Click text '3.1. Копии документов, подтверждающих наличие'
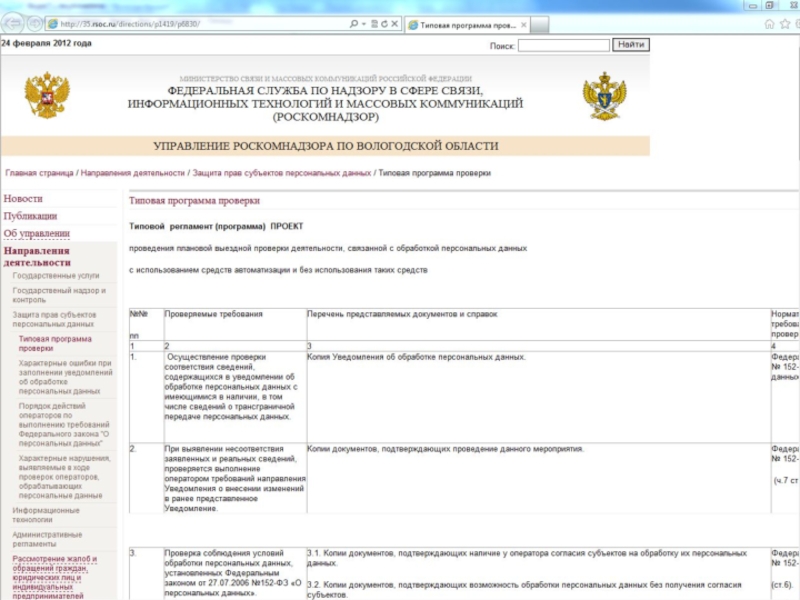 527,558
